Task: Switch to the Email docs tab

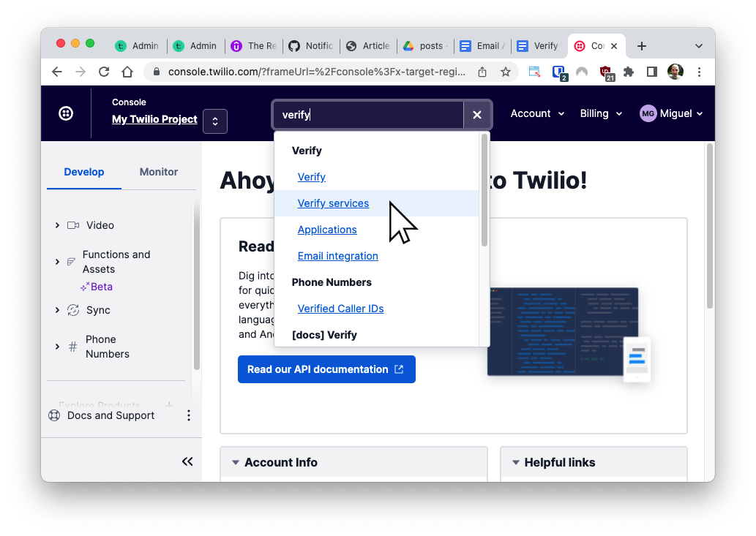Action: pyautogui.click(x=482, y=46)
